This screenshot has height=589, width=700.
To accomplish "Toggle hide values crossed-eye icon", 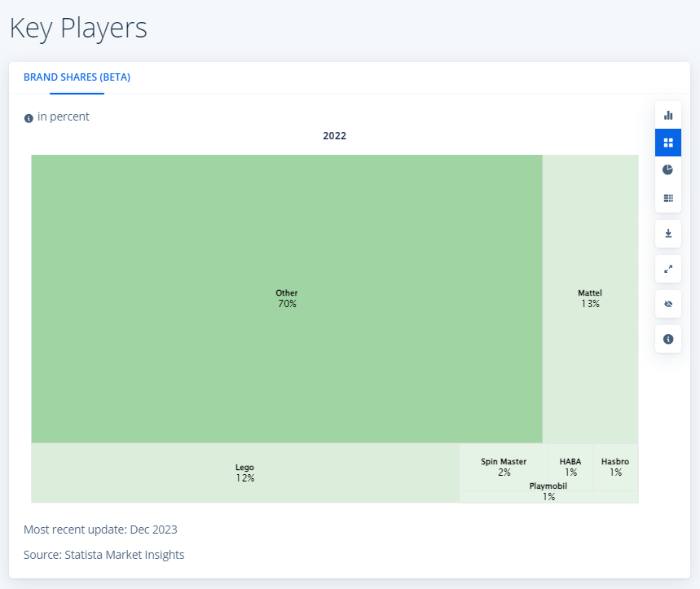I will coord(668,304).
